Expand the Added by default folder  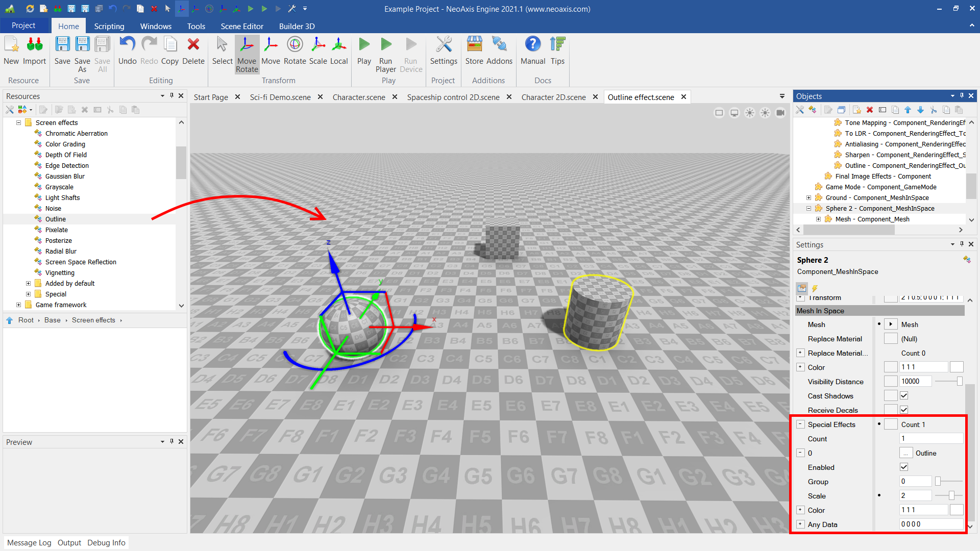click(x=28, y=283)
